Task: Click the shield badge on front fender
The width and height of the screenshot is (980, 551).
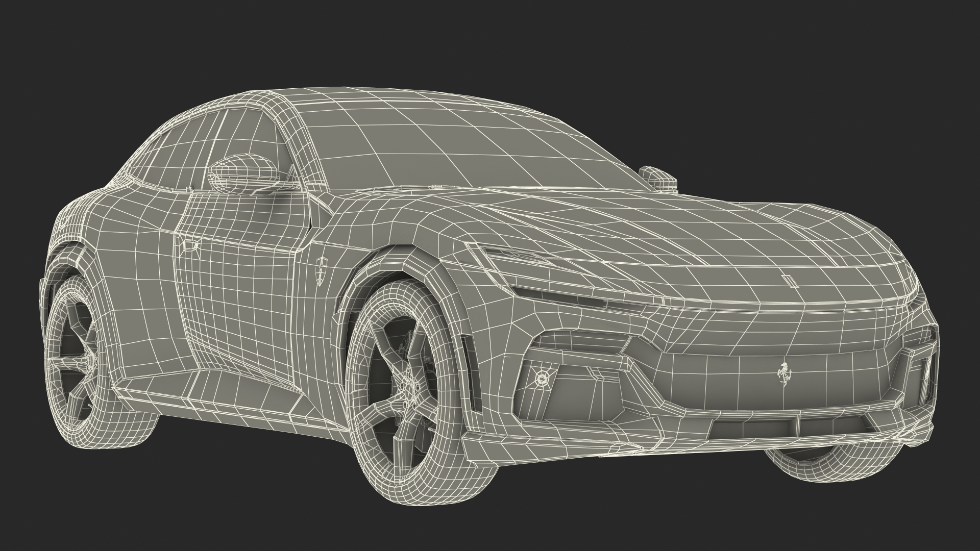Action: (x=322, y=272)
